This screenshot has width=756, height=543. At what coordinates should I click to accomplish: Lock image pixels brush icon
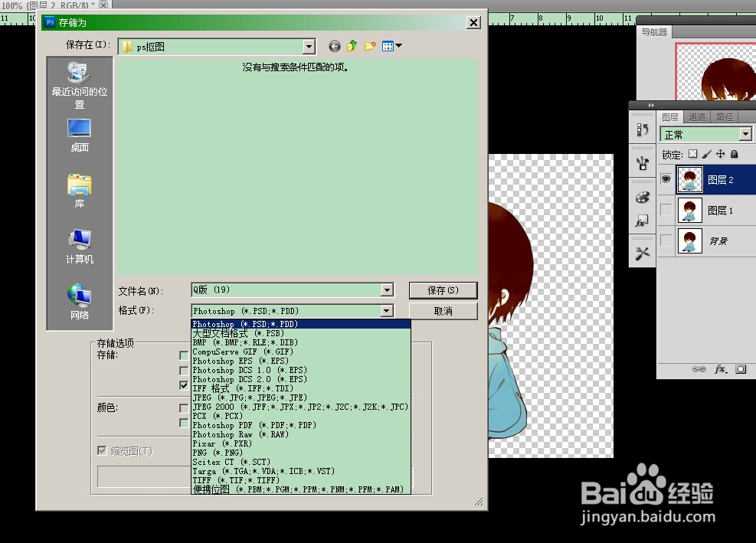[706, 154]
